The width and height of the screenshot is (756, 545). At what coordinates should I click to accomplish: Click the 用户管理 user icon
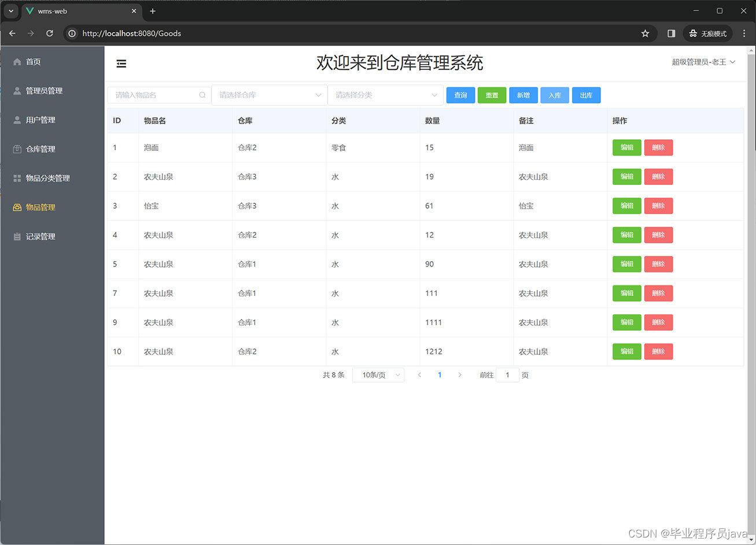point(17,120)
